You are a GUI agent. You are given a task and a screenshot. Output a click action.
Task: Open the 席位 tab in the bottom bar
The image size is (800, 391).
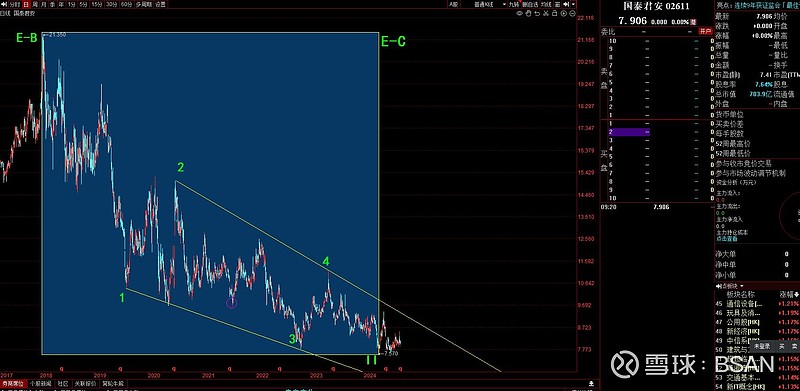pos(13,383)
